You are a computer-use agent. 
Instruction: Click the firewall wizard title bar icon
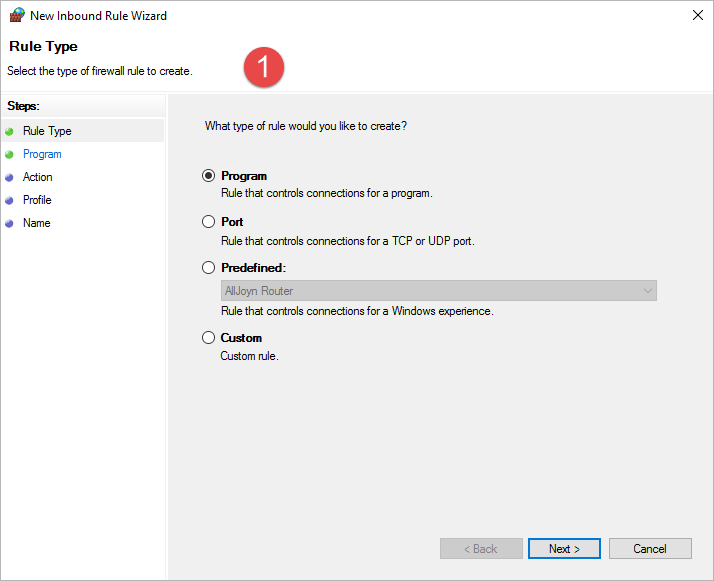[x=17, y=15]
